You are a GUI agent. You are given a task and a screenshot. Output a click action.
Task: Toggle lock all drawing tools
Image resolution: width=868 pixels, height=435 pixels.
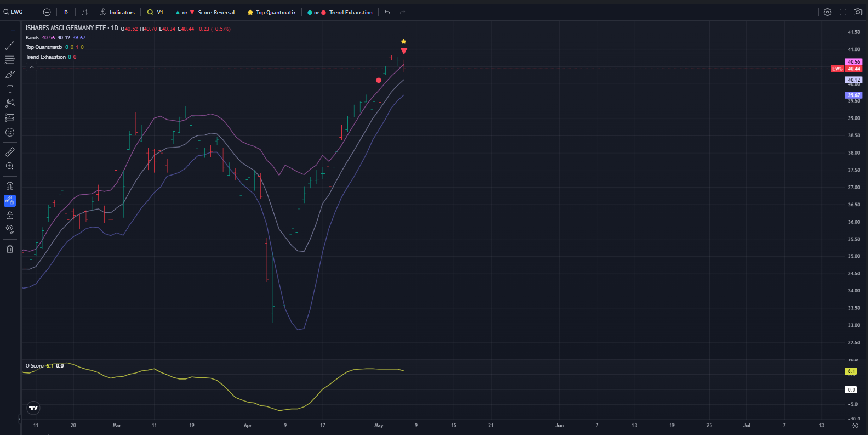click(x=10, y=215)
